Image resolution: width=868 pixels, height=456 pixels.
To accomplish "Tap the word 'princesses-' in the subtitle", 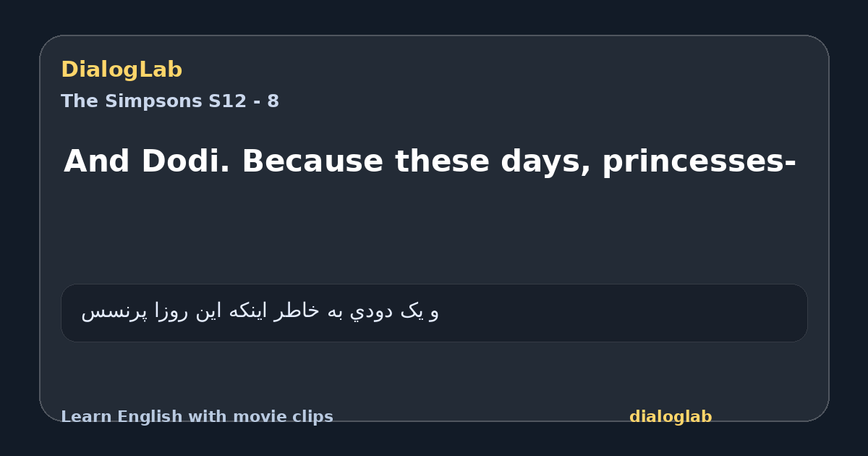I will [x=699, y=163].
